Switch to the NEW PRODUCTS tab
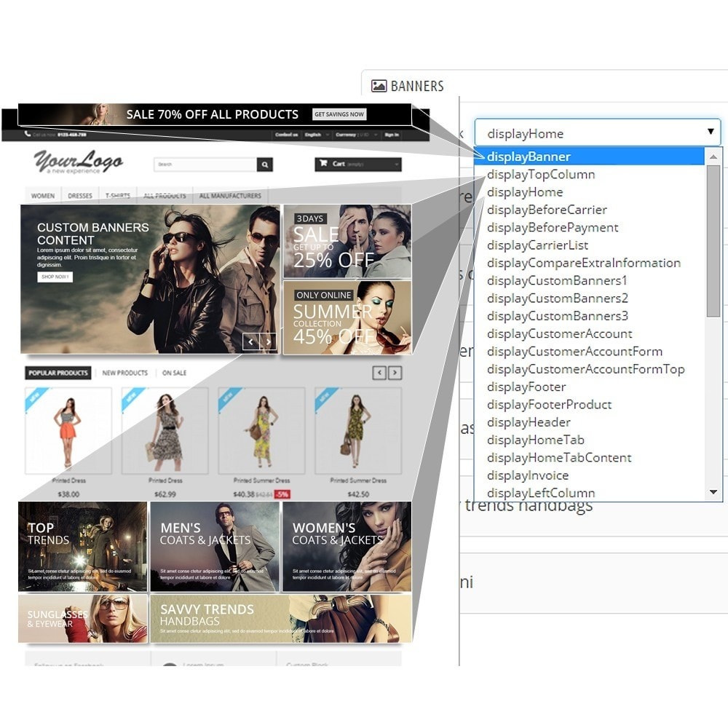This screenshot has height=728, width=728. [x=124, y=372]
